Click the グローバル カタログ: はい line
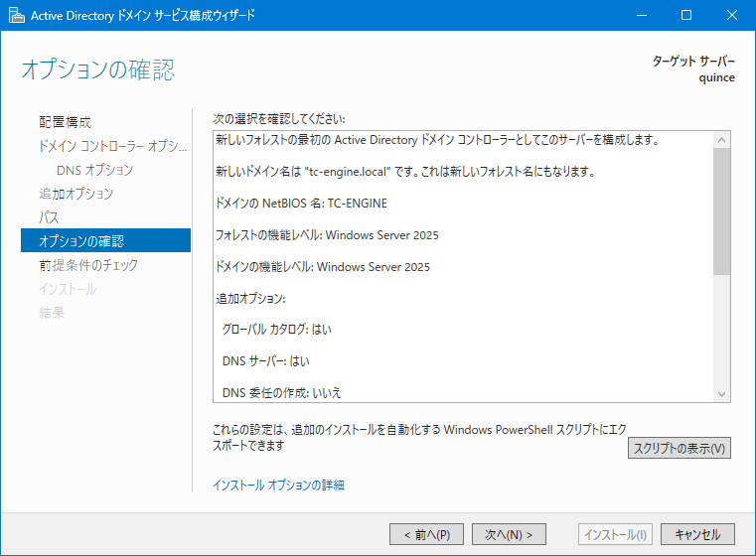This screenshot has width=756, height=556. pyautogui.click(x=277, y=330)
